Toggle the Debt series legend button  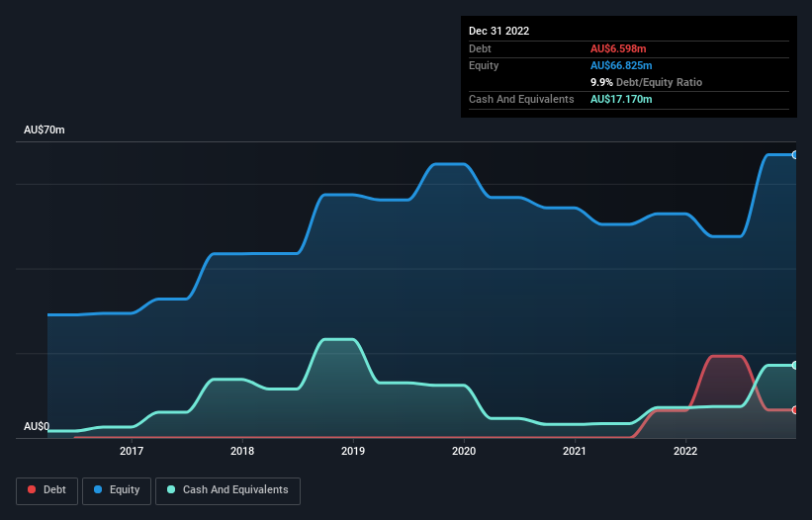[x=47, y=490]
